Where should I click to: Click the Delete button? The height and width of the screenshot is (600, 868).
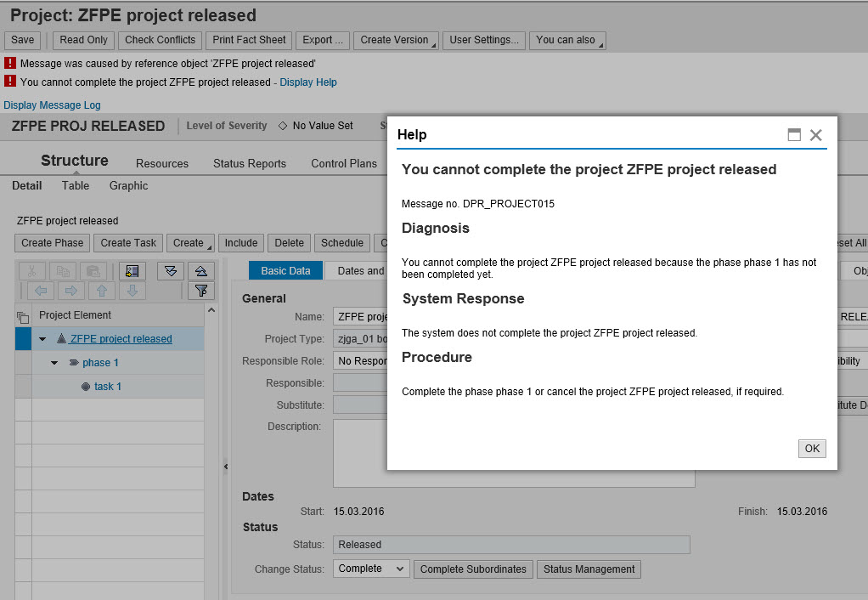(x=289, y=243)
